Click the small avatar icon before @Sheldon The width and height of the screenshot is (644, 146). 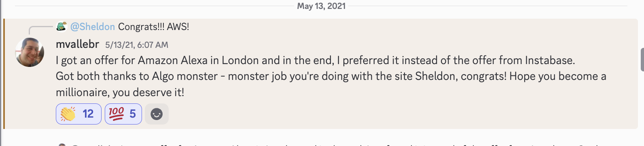(61, 26)
